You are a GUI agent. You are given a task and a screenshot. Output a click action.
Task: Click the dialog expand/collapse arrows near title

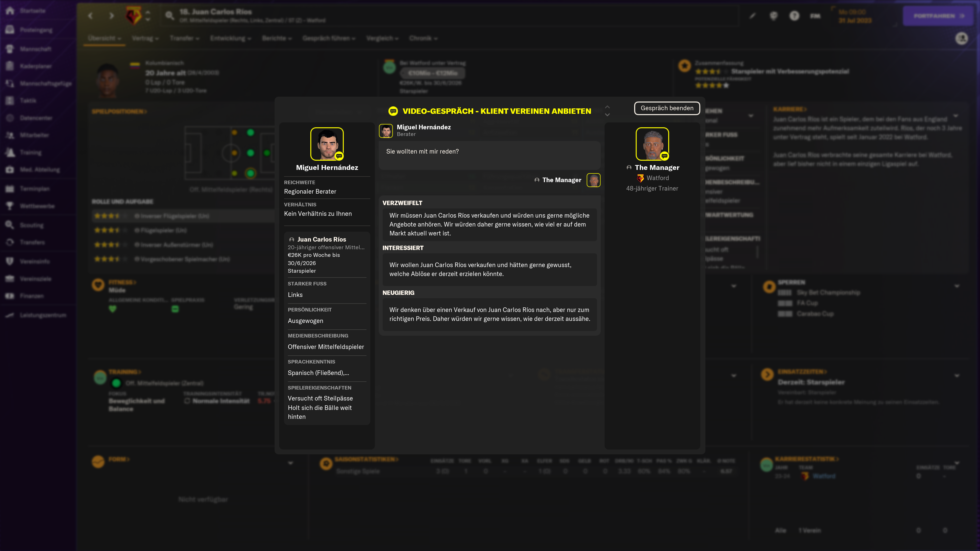[607, 111]
